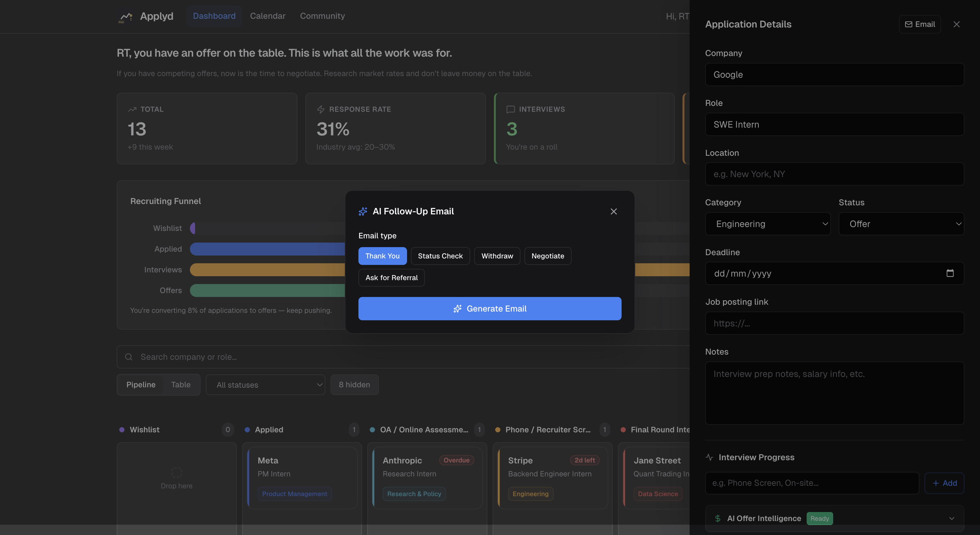Choose the Withdraw email type
The image size is (980, 535).
click(x=497, y=256)
